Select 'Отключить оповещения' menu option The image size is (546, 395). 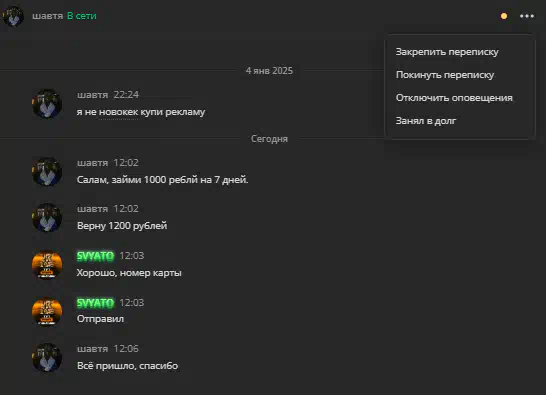point(454,98)
